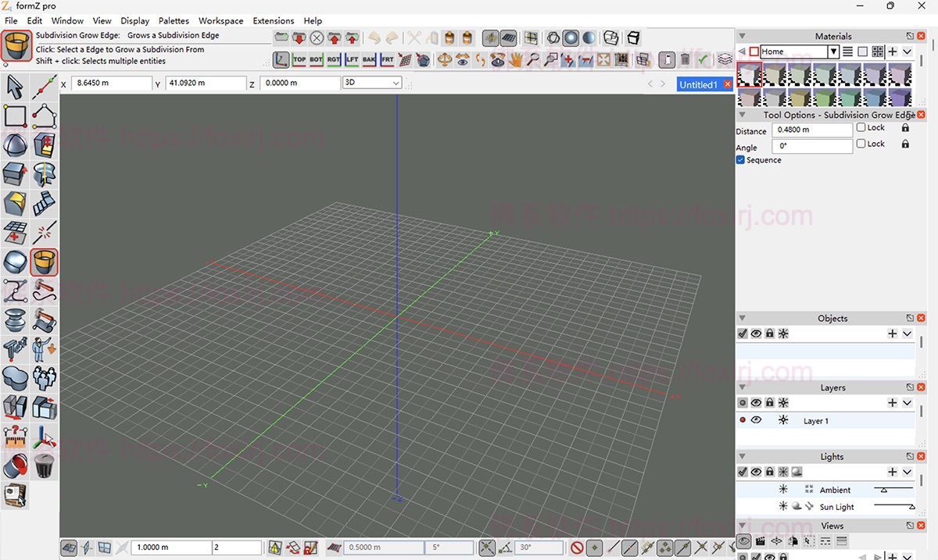Switch to the TOP view

click(299, 59)
